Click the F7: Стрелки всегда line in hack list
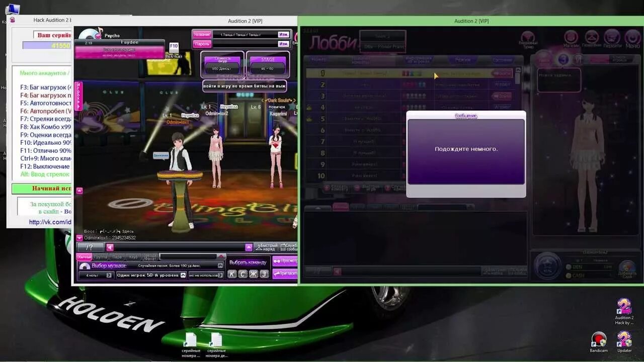 click(x=46, y=119)
